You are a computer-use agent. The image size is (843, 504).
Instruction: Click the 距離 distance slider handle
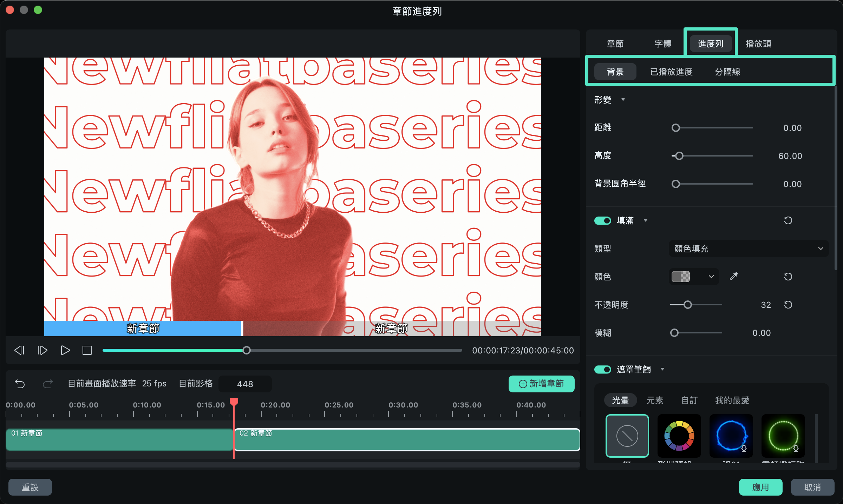(x=675, y=128)
